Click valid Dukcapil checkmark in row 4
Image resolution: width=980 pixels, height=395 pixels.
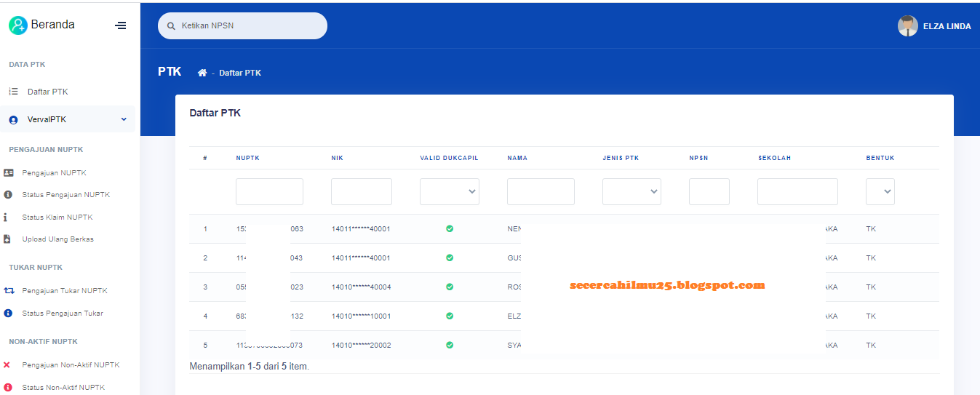(x=450, y=316)
